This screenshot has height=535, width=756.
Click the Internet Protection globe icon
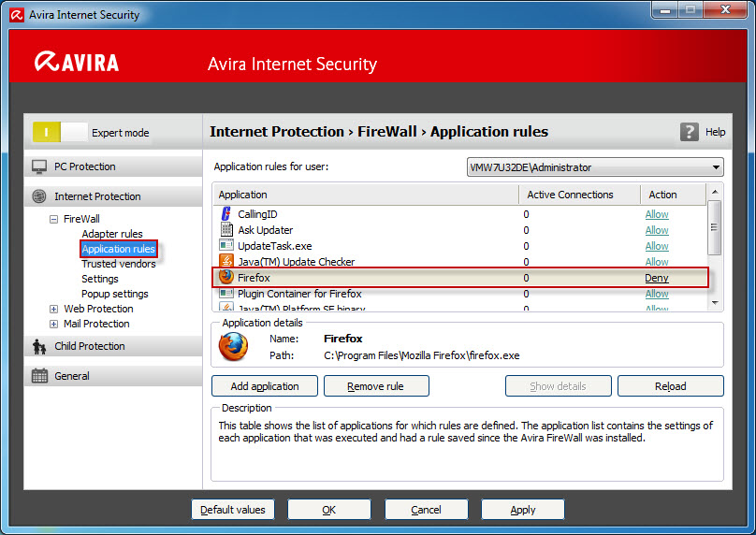coord(39,196)
